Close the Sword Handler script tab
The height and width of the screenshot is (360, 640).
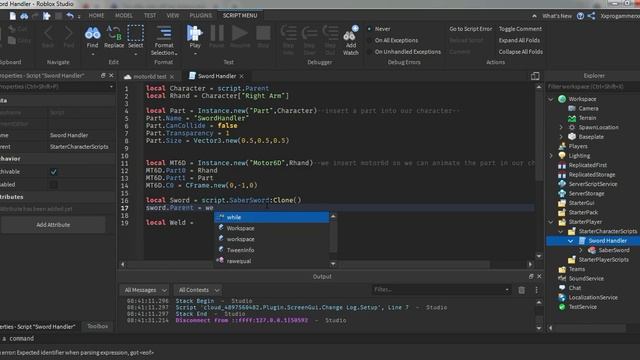pos(242,76)
